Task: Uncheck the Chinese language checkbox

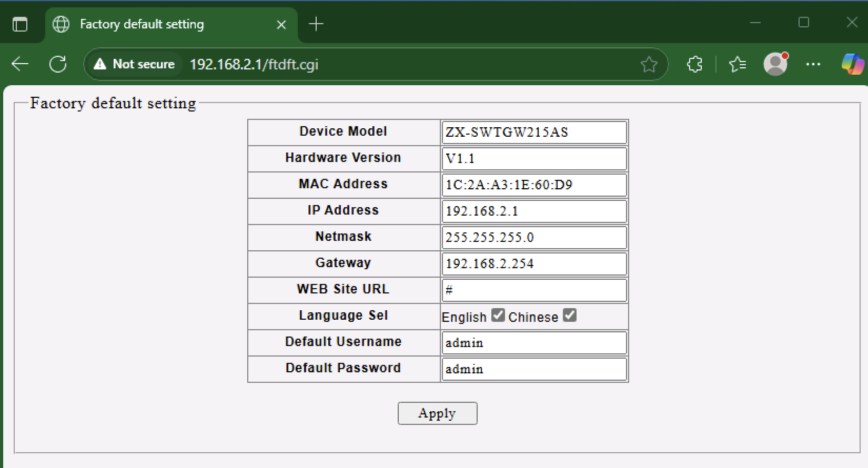Action: 569,316
